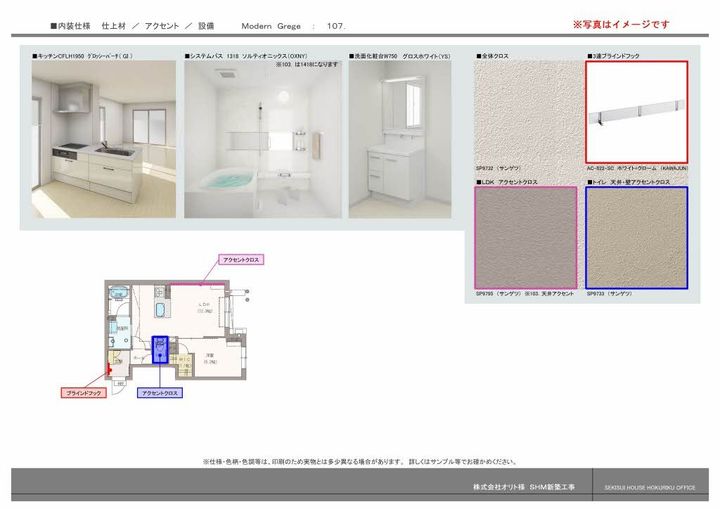Click the red ブラインドフック label box

pyautogui.click(x=86, y=393)
